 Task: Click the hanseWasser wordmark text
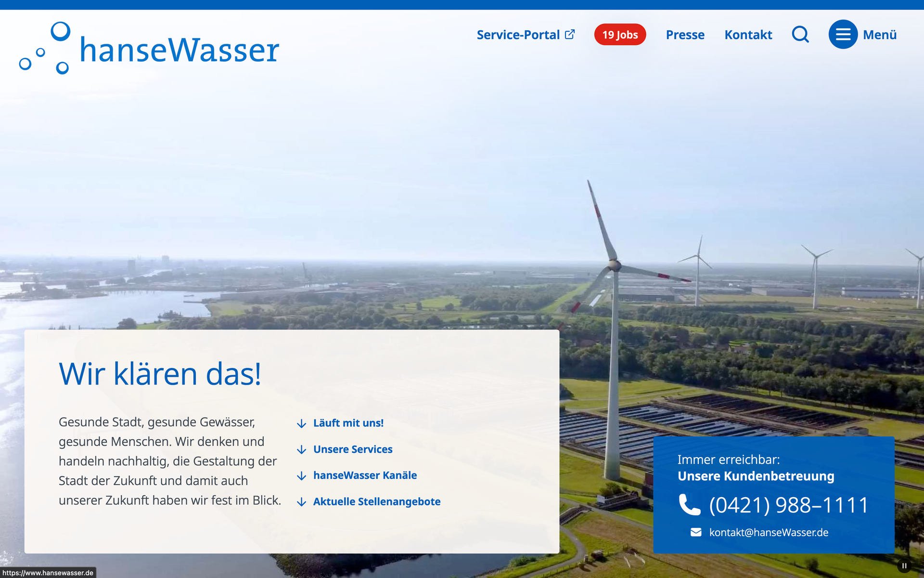[x=179, y=50]
